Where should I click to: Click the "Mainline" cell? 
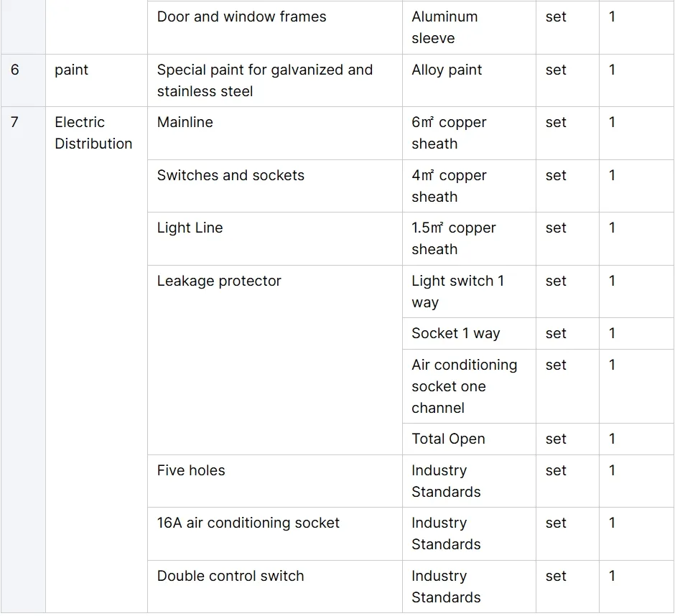[185, 123]
